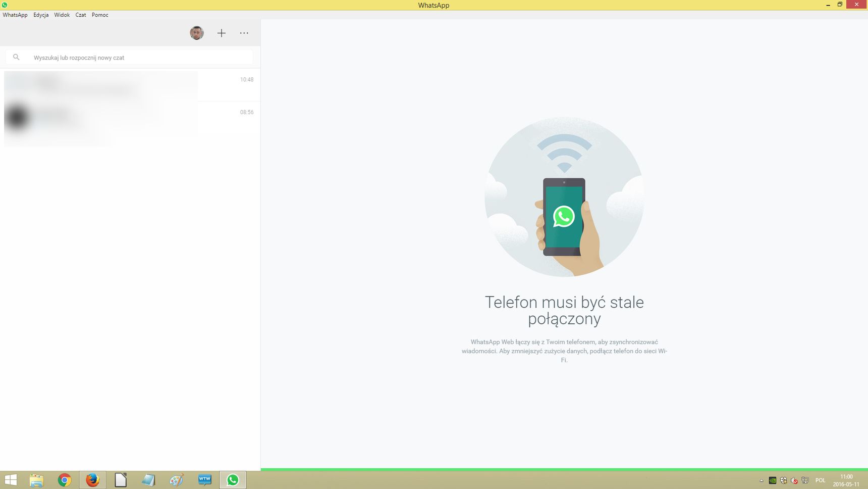This screenshot has height=489, width=868.
Task: Focus the 'Wyszukaj lub rozpocznij nowy czat' field
Action: coord(129,57)
